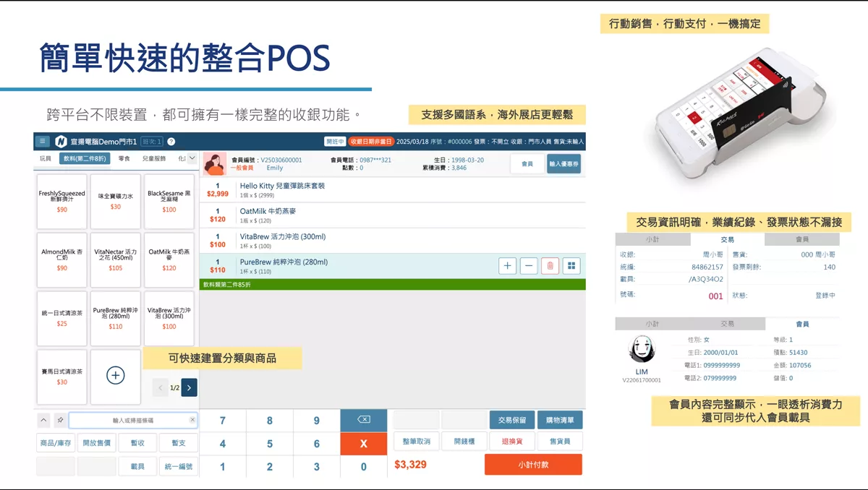868x490 pixels.
Task: Increase PureBrew quantity with plus icon
Action: click(508, 266)
